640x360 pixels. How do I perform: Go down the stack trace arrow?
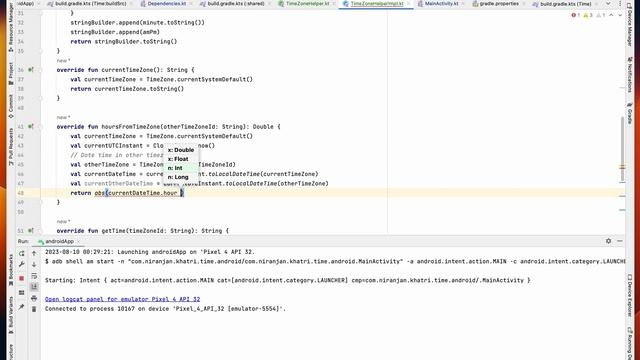34,264
